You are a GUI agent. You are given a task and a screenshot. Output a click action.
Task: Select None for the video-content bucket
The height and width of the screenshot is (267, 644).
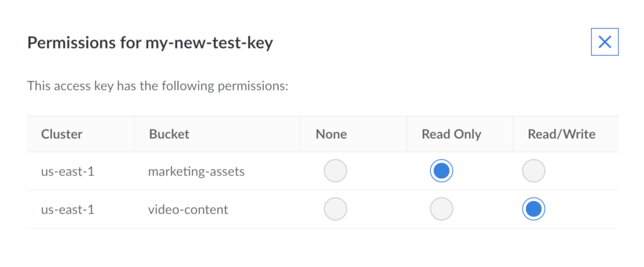click(x=335, y=209)
